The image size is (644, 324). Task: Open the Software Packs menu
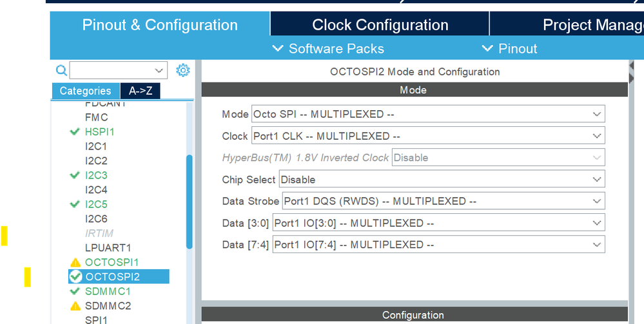click(328, 49)
